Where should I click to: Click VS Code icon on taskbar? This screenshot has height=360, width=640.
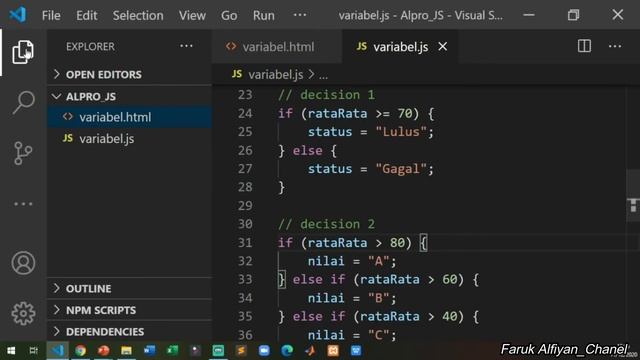pos(57,351)
